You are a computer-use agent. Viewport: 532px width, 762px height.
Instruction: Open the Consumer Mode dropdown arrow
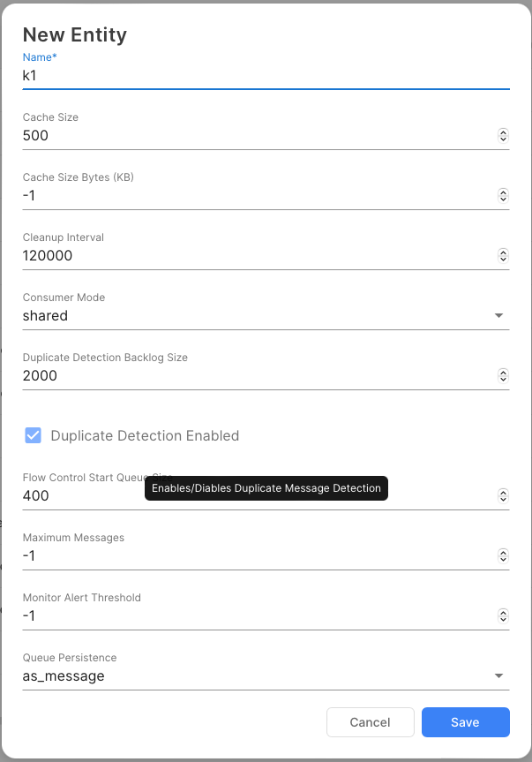pyautogui.click(x=498, y=315)
